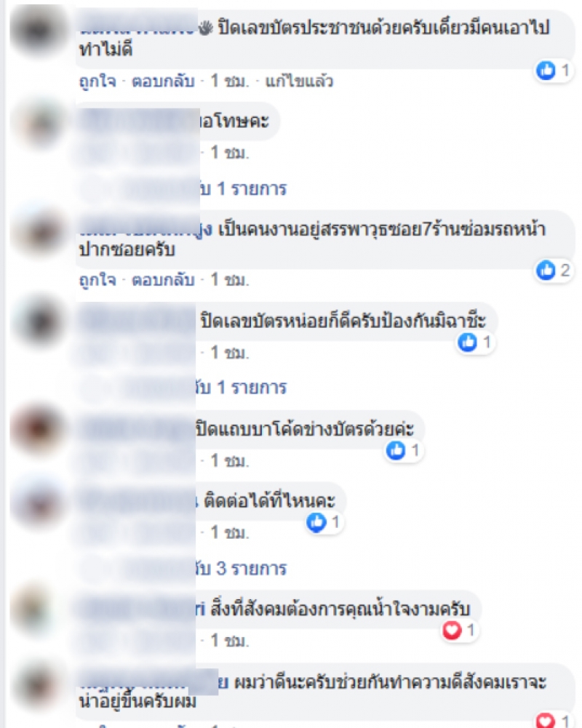The height and width of the screenshot is (728, 582).
Task: Click ถูกใจ under สรรพาวุธซอย7 comment
Action: click(x=97, y=280)
